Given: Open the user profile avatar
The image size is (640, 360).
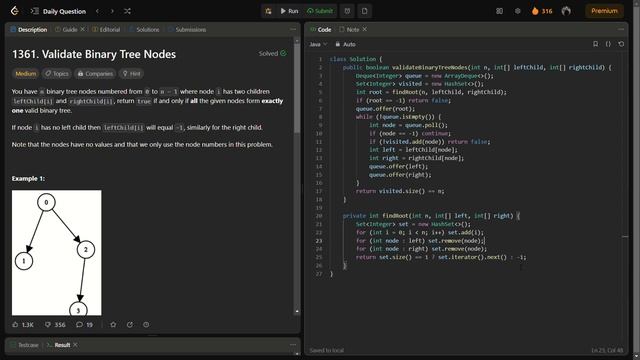Looking at the screenshot, I should 566,11.
